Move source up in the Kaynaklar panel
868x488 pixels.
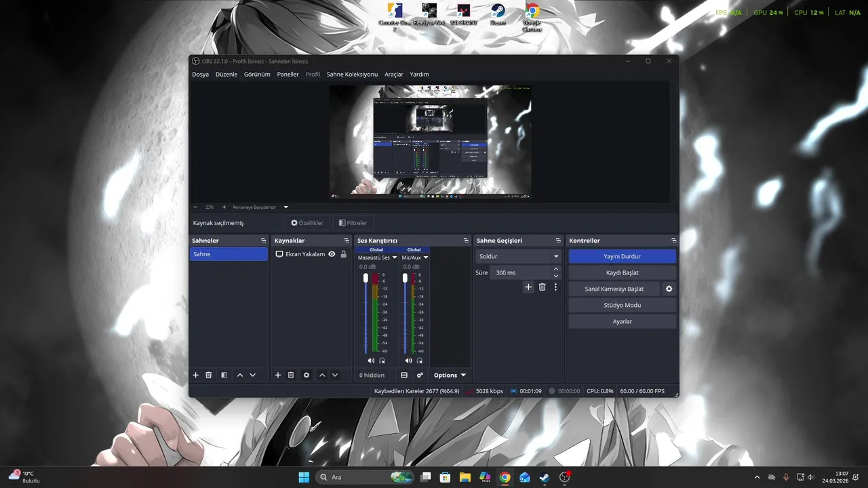pos(322,375)
